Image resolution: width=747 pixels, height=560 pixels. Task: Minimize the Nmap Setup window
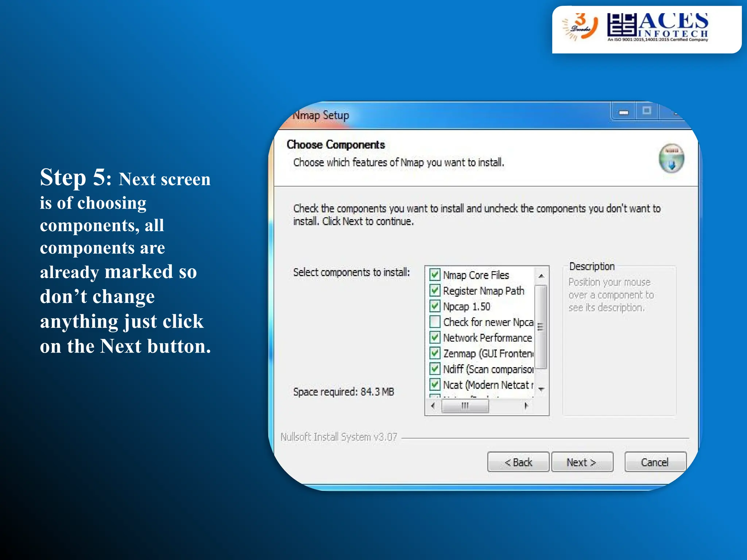pyautogui.click(x=624, y=112)
